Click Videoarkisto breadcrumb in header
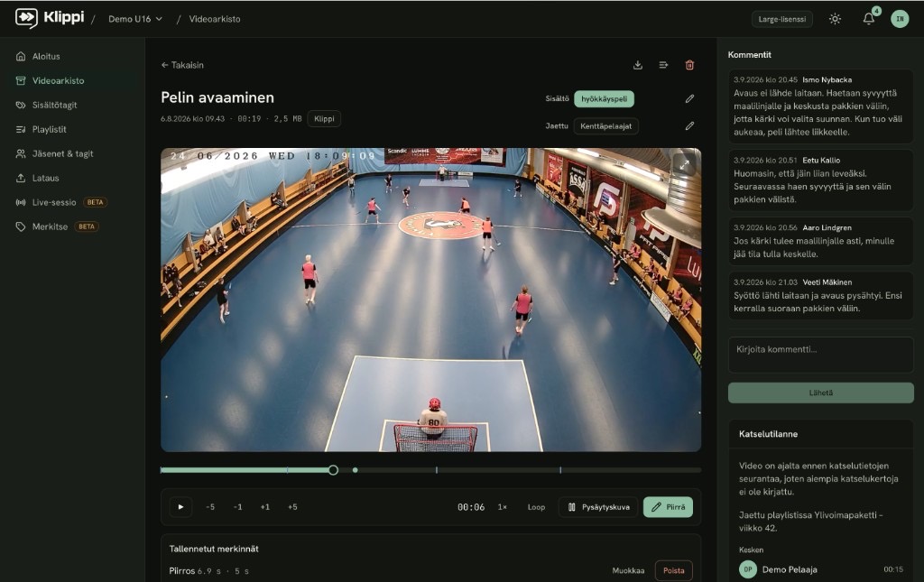924x582 pixels. point(215,19)
